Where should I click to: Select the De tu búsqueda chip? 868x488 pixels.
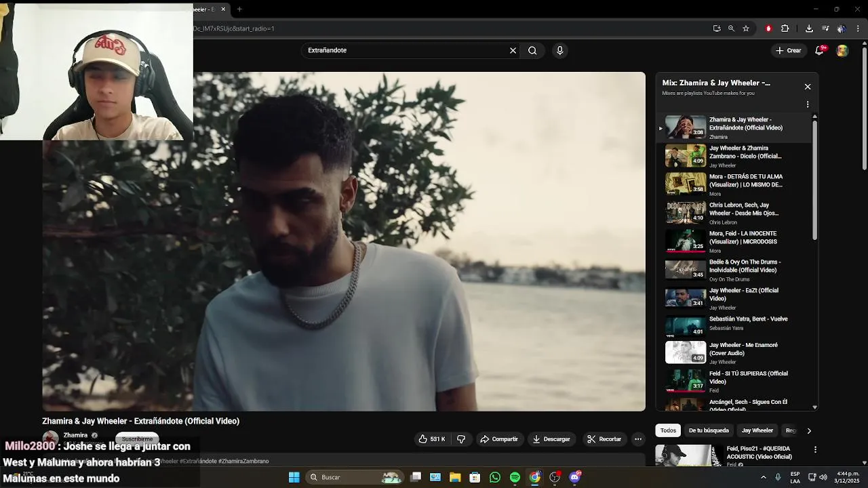point(709,430)
